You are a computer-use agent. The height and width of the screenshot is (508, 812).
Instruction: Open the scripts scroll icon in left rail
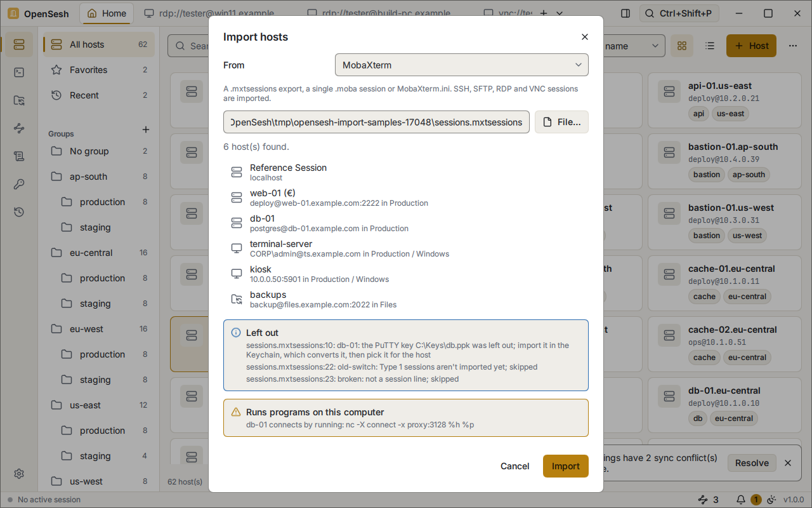pyautogui.click(x=19, y=156)
